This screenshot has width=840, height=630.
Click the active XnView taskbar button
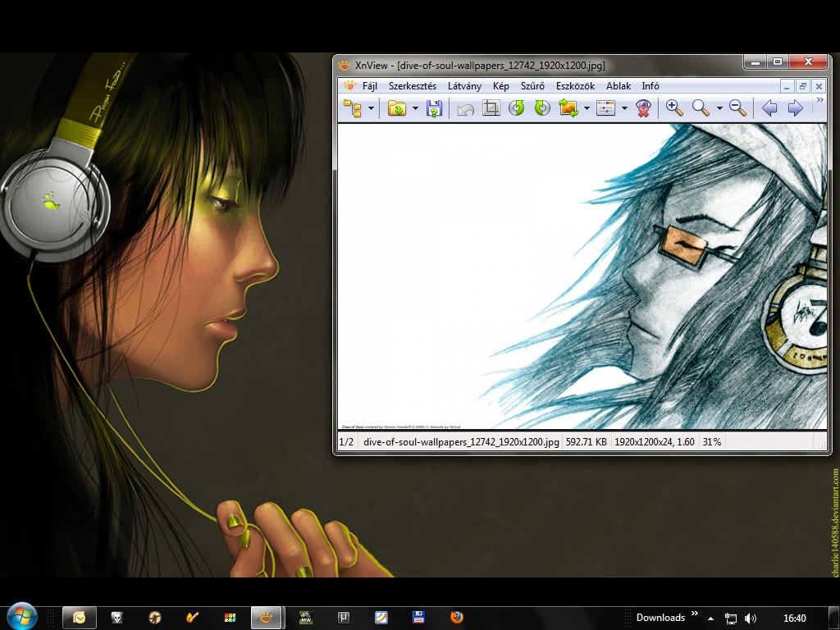pos(267,618)
